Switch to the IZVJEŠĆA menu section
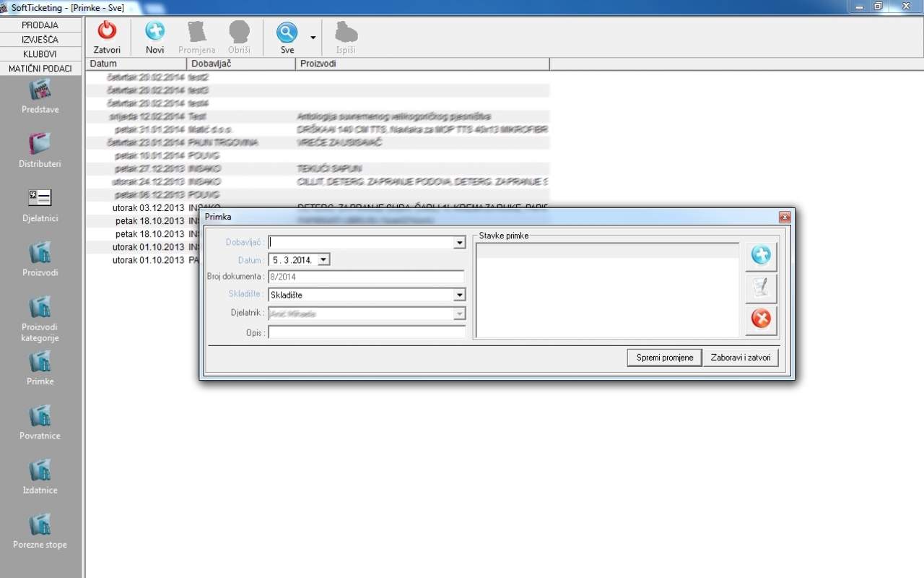 click(40, 40)
